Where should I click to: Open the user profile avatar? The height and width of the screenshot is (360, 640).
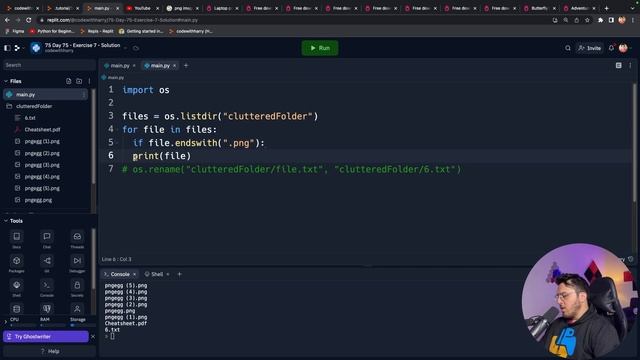coord(623,48)
